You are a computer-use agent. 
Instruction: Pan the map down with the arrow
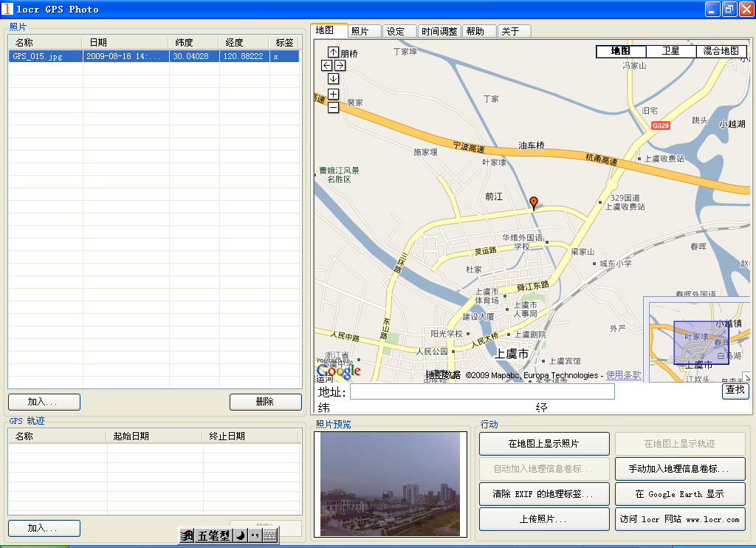point(333,78)
